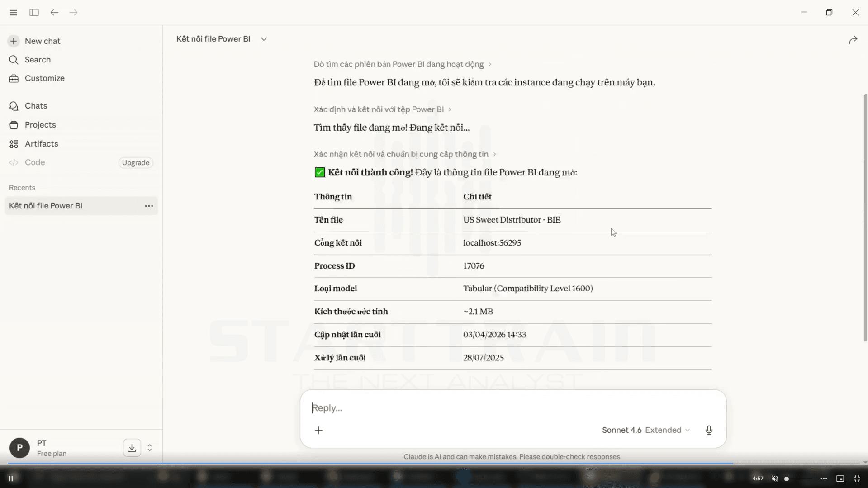Click the PT profile avatar

coord(19,448)
